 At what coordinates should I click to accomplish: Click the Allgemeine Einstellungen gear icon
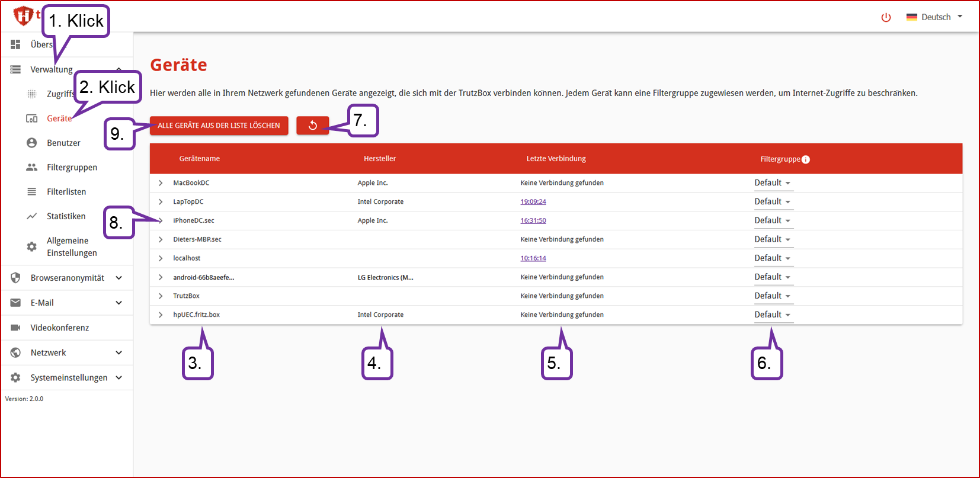click(x=32, y=246)
